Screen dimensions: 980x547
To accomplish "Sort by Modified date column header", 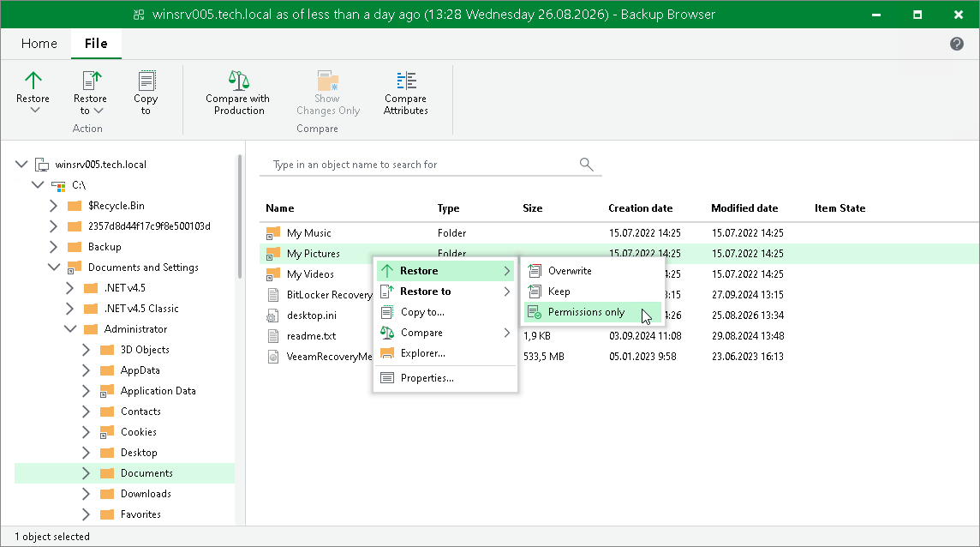I will coord(744,208).
